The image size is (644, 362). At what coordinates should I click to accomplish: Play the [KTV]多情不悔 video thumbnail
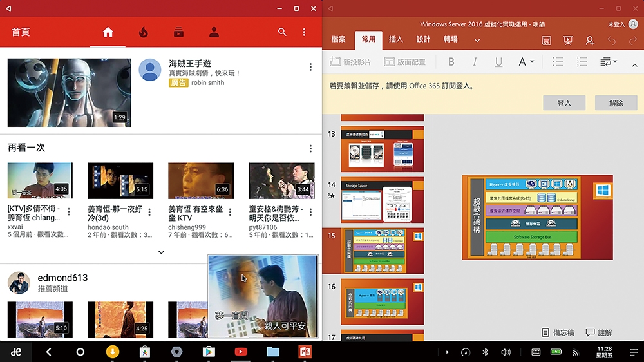[x=40, y=181]
